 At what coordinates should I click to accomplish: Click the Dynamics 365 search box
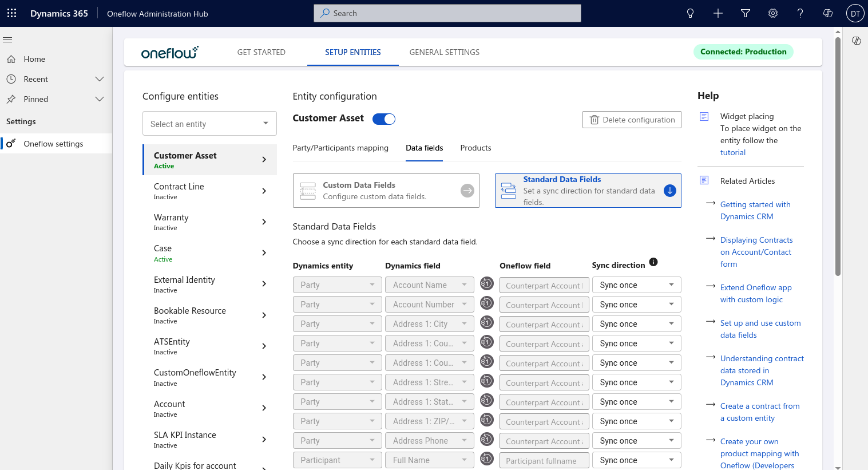pos(447,13)
